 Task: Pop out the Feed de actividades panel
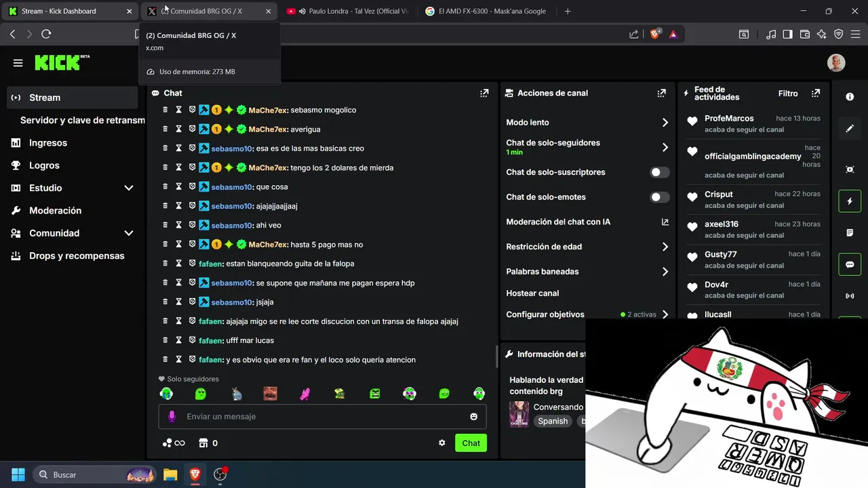(816, 94)
